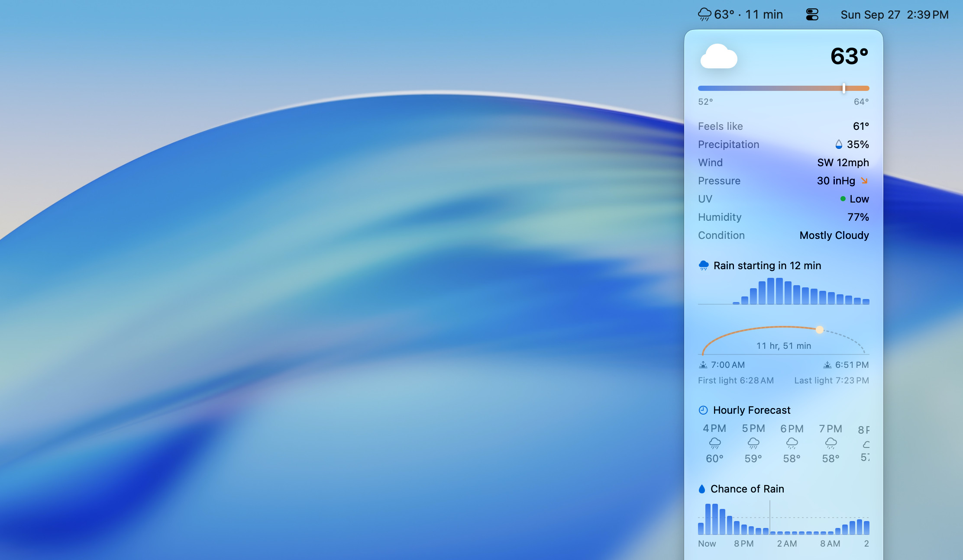Click the large cloud condition icon

[x=719, y=56]
